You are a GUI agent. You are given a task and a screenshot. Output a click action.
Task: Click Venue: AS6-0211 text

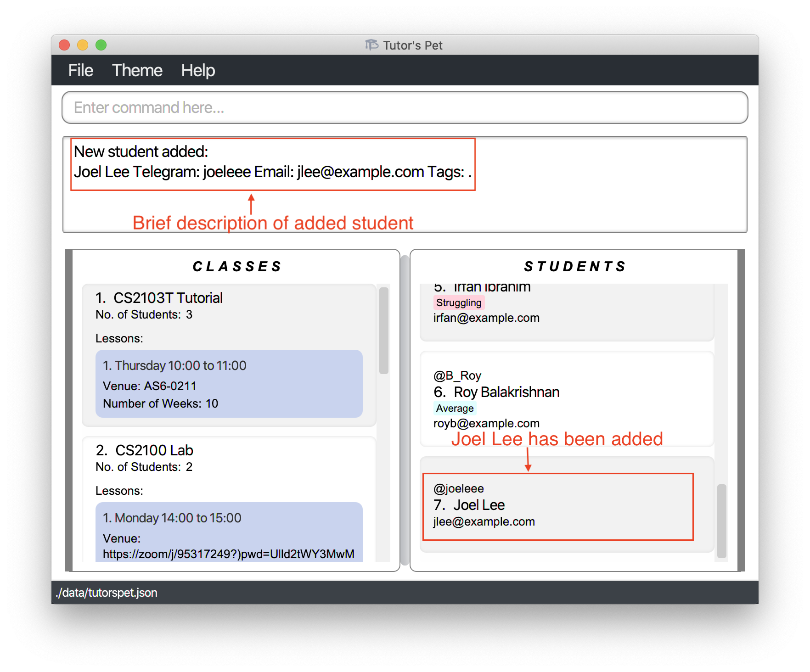[150, 386]
